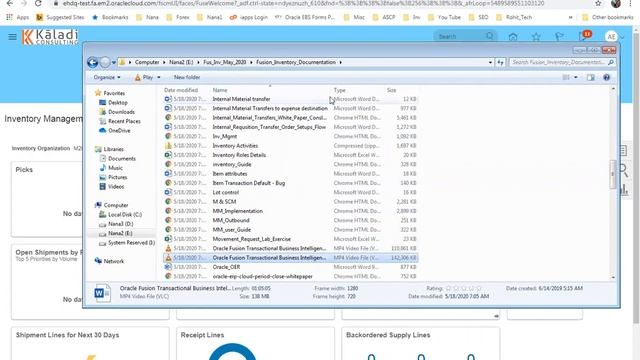640x360 pixels.
Task: Refresh the Explorer address bar
Action: (500, 62)
